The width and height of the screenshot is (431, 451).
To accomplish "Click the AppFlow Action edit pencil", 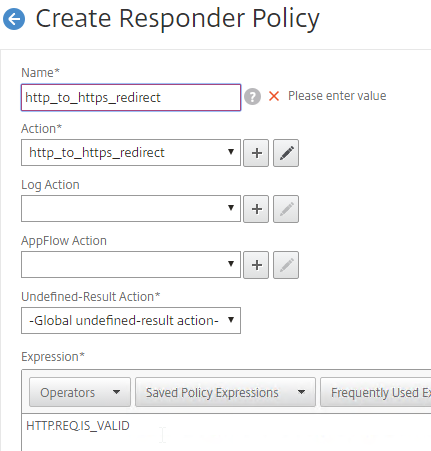I will (286, 265).
